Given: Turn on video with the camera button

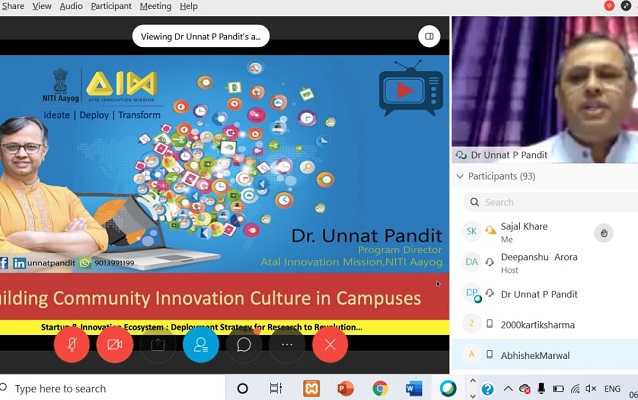Looking at the screenshot, I should pos(115,345).
